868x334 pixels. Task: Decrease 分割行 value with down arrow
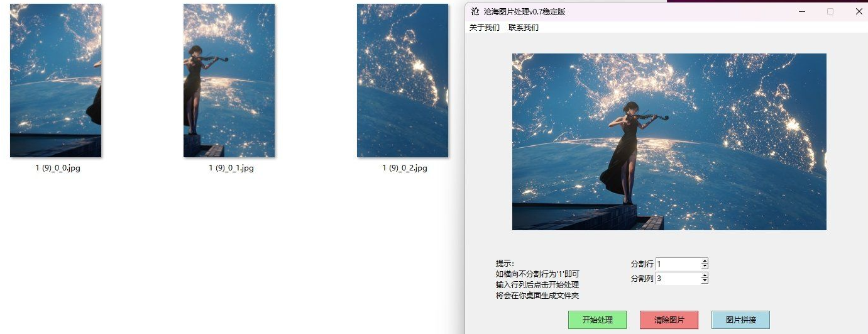(x=705, y=267)
